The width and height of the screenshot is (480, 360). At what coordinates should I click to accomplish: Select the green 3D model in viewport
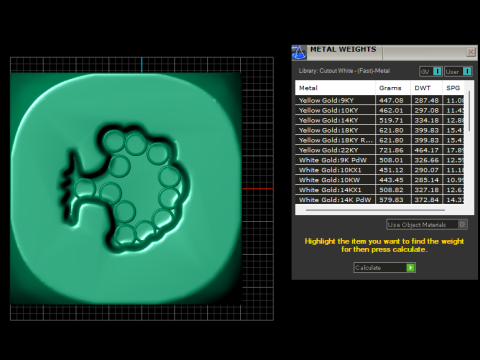[126, 188]
